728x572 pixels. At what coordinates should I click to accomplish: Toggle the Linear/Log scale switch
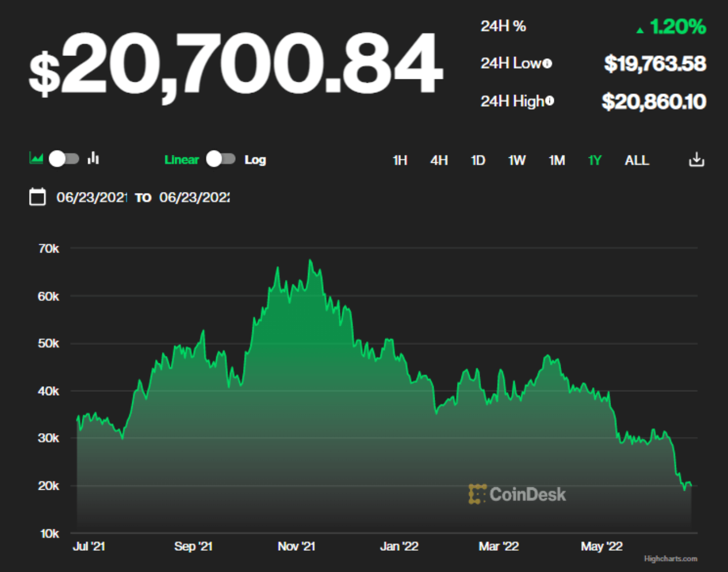tap(221, 160)
